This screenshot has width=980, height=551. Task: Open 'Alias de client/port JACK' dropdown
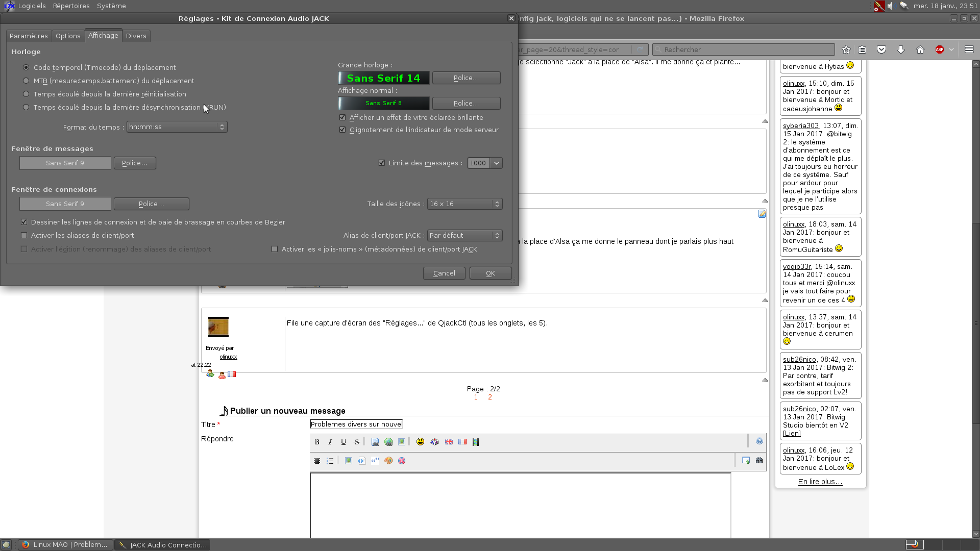coord(464,235)
